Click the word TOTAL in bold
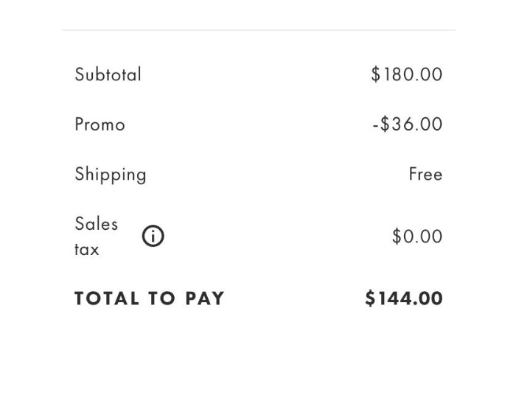The width and height of the screenshot is (516, 420). [107, 298]
